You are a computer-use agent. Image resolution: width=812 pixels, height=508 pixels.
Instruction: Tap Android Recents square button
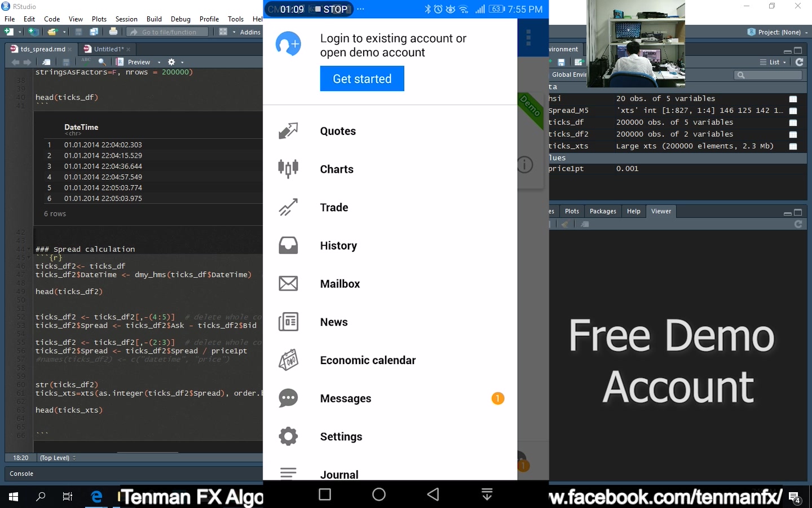325,494
